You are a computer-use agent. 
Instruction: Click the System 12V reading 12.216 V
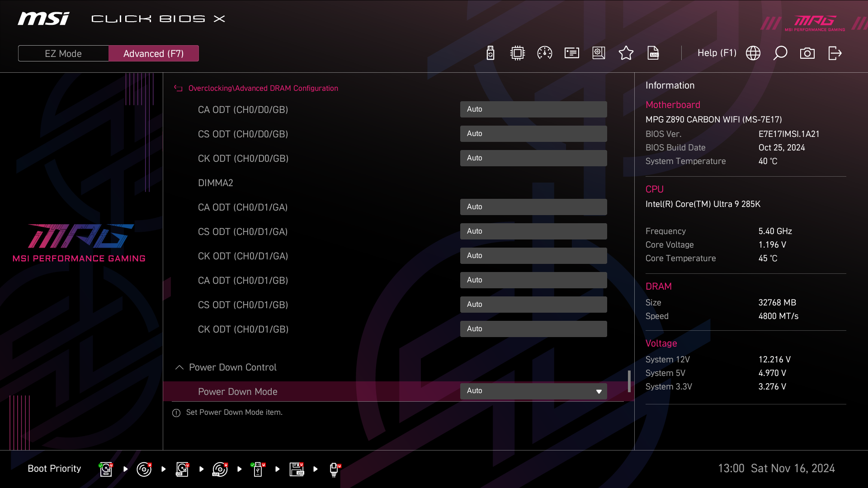point(774,360)
